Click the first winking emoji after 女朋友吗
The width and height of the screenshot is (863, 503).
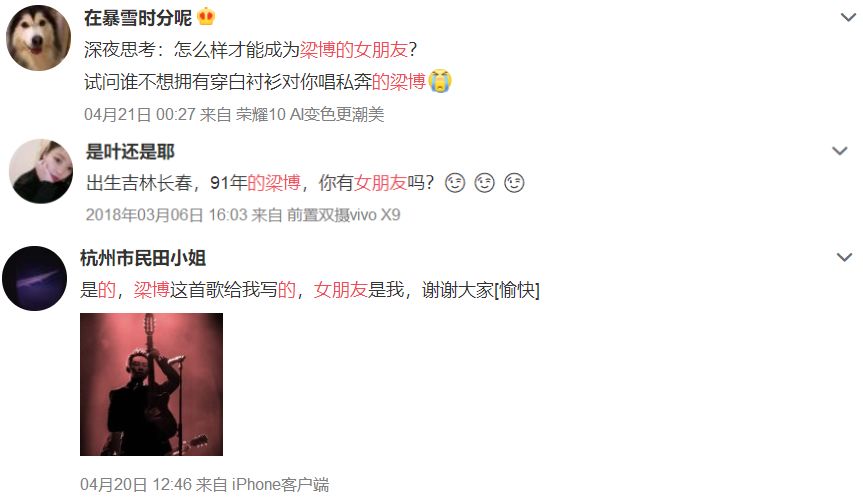coord(455,183)
